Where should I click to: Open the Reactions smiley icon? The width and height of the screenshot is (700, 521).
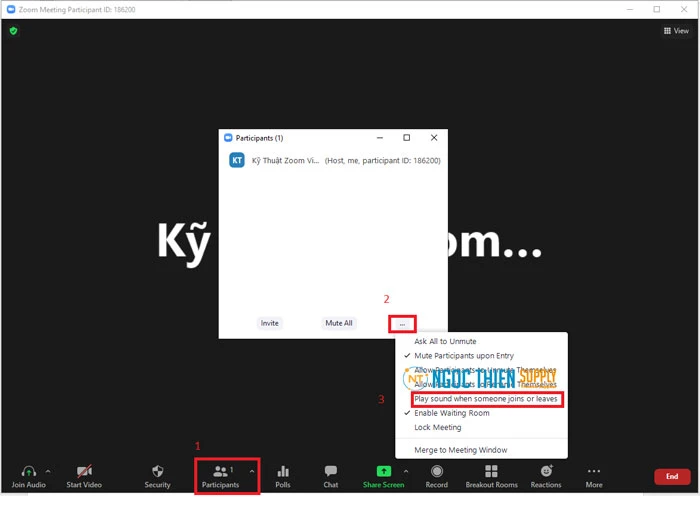click(546, 471)
